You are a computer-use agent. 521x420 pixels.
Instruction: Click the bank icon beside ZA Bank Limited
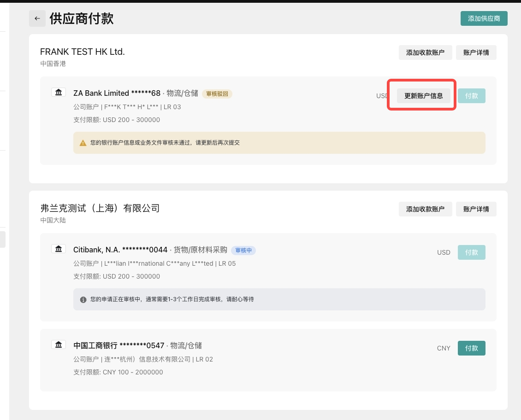point(58,93)
